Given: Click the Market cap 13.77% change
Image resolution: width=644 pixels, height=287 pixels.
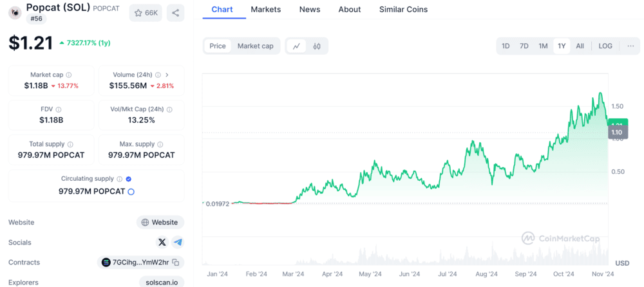Looking at the screenshot, I should click(64, 86).
